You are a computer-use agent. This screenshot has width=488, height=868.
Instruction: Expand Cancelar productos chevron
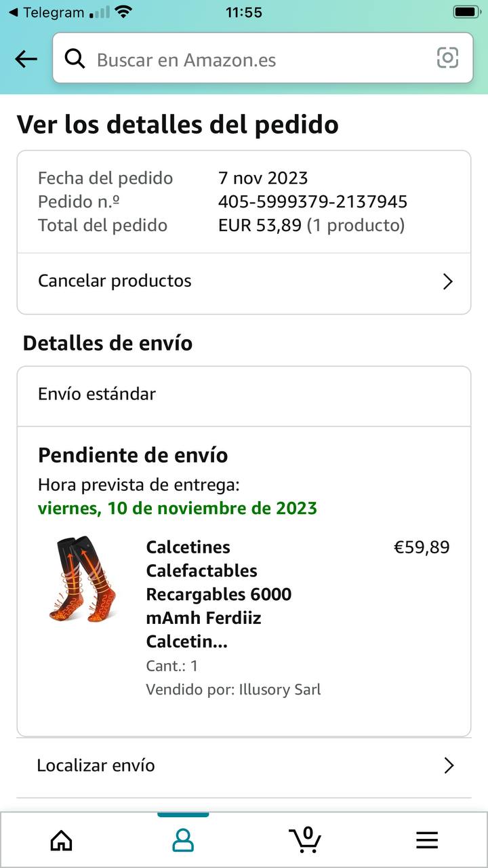(x=447, y=281)
